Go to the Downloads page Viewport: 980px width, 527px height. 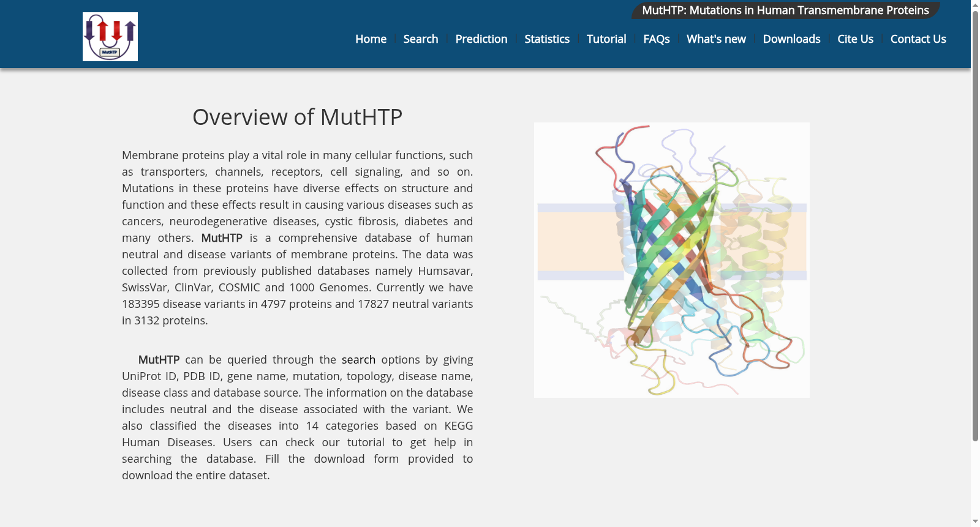point(791,39)
